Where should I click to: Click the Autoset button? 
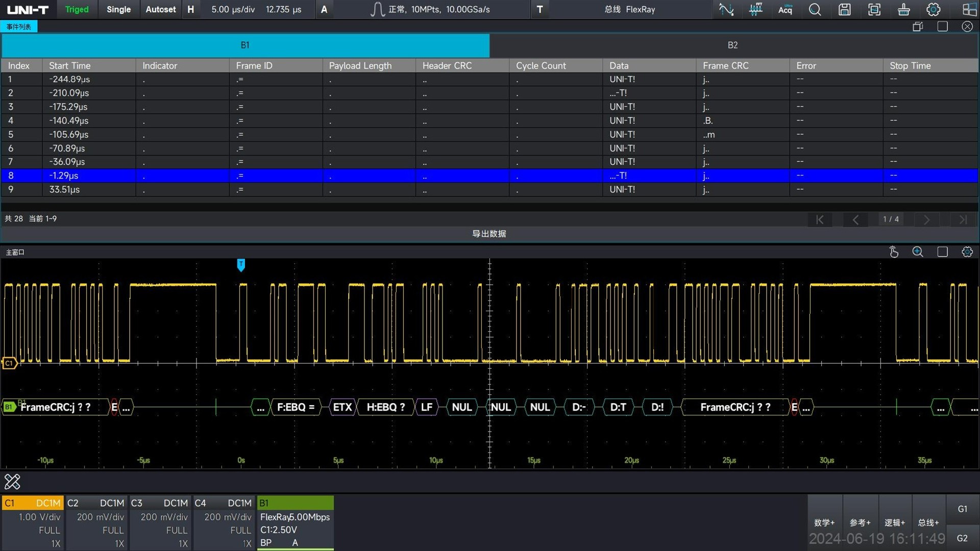160,9
